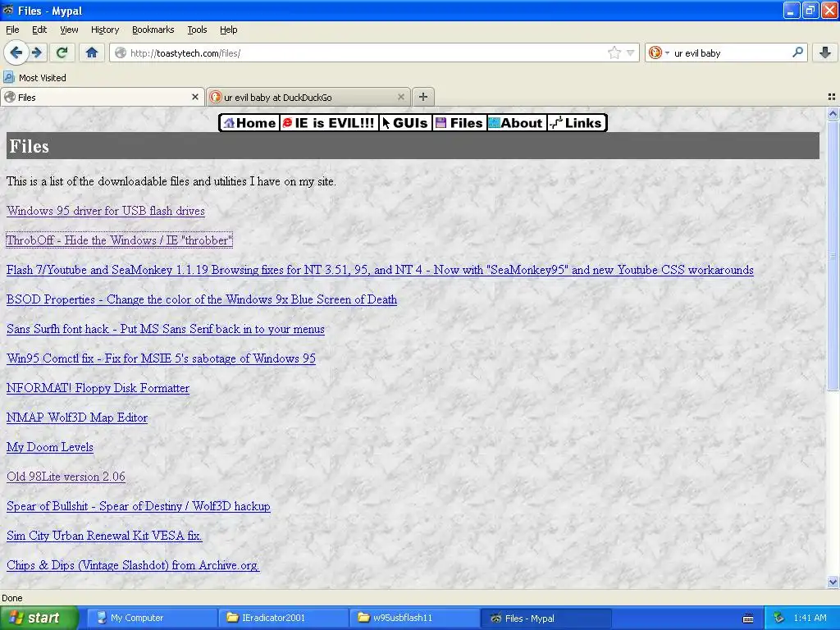The image size is (840, 630).
Task: Open Windows 95 driver for USB flash drives
Action: [x=106, y=211]
